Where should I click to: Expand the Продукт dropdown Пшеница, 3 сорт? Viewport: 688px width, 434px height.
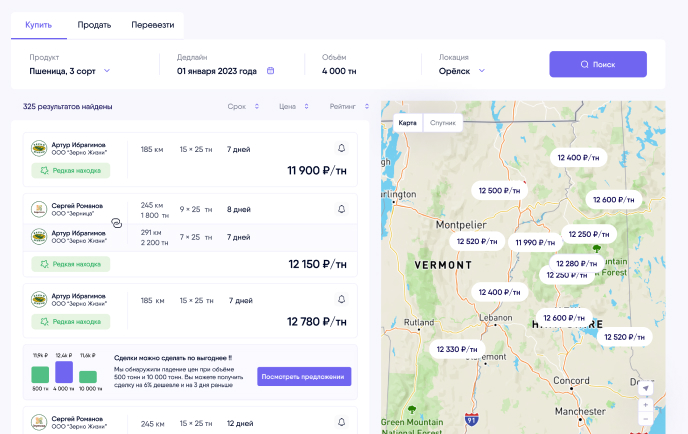(x=70, y=71)
